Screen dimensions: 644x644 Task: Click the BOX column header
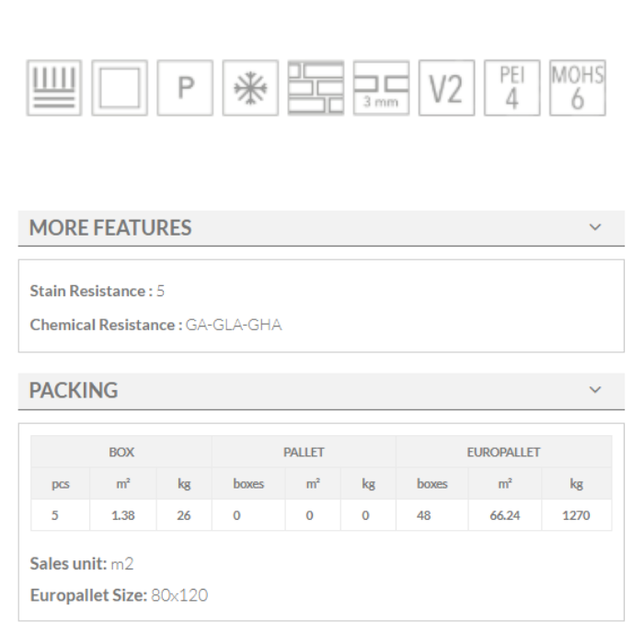pos(121,452)
